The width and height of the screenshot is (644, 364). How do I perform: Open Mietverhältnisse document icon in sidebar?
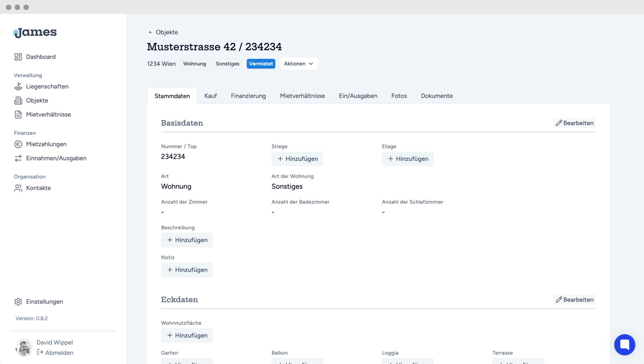point(18,114)
